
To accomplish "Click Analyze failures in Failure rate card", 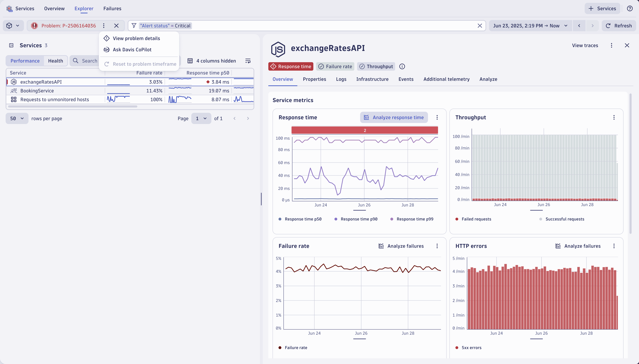I will tap(401, 246).
